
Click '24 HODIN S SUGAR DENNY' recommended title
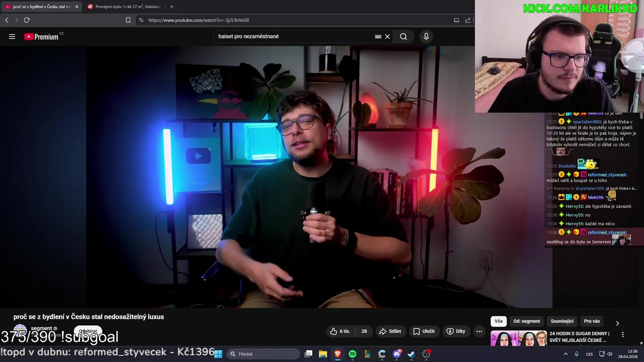pyautogui.click(x=580, y=337)
